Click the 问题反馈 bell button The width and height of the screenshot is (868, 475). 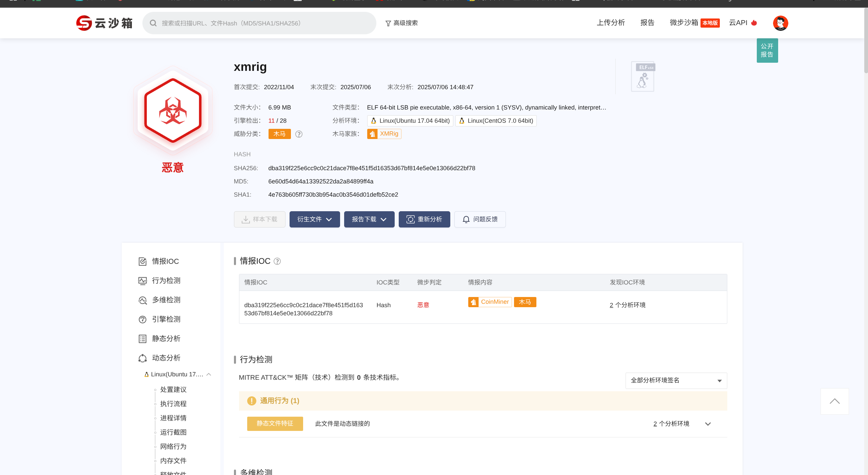coord(480,219)
